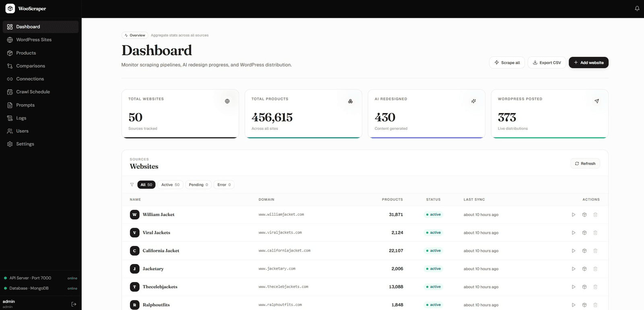
Task: Run scrape for Jacketary
Action: 574,269
